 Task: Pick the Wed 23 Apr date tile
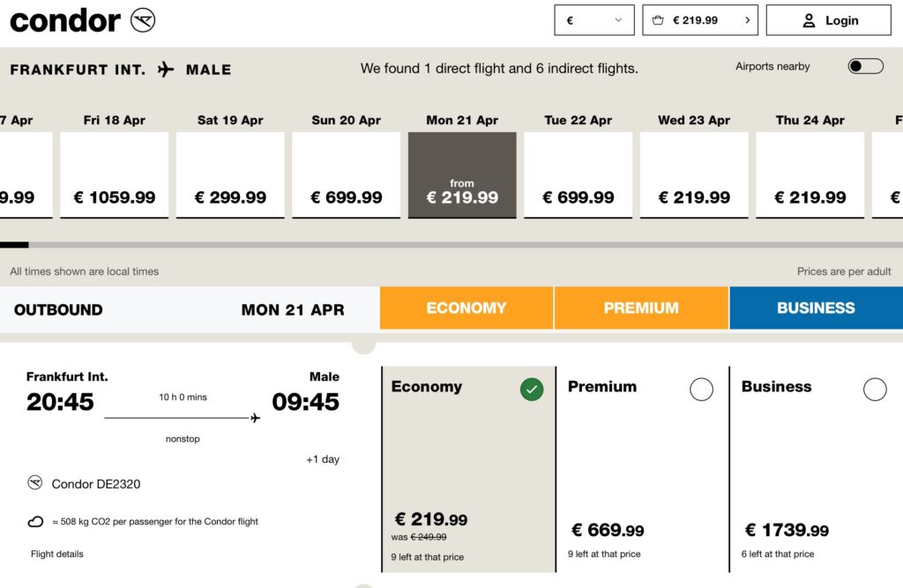(694, 175)
